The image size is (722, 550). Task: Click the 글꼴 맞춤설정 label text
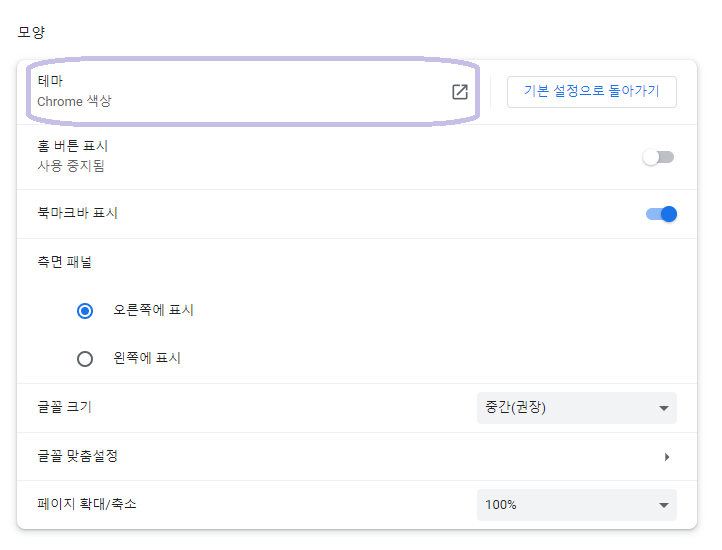click(x=77, y=456)
